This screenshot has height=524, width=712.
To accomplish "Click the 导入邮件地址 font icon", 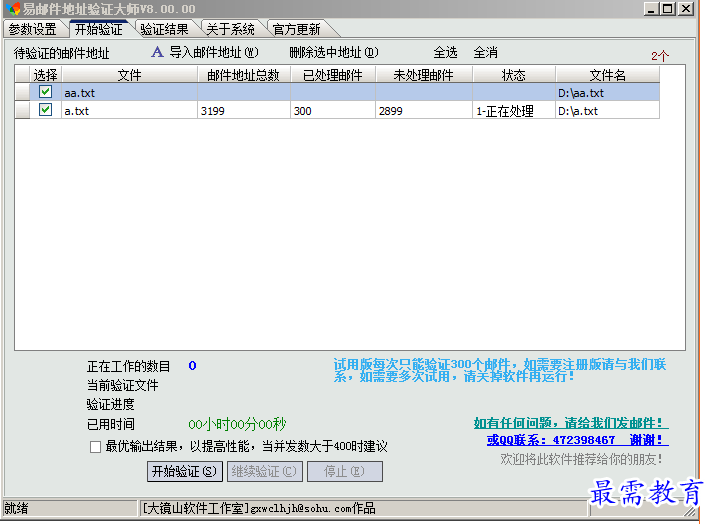I will (157, 52).
